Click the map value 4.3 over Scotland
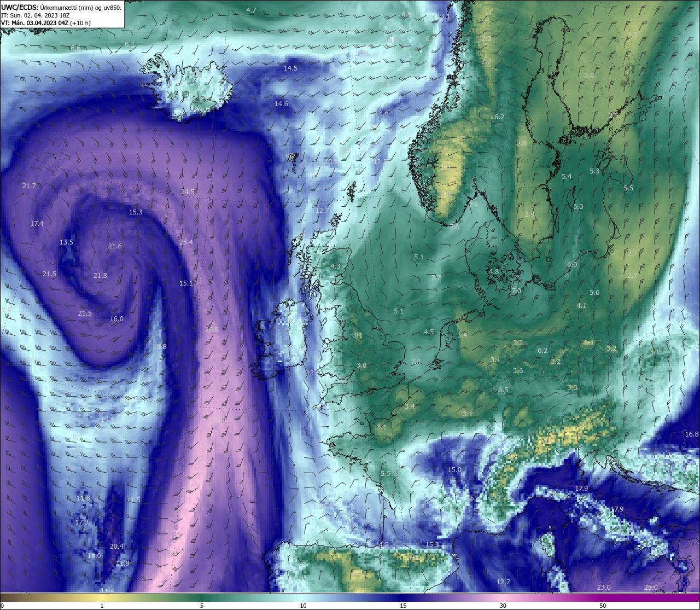This screenshot has width=700, height=610. (335, 266)
